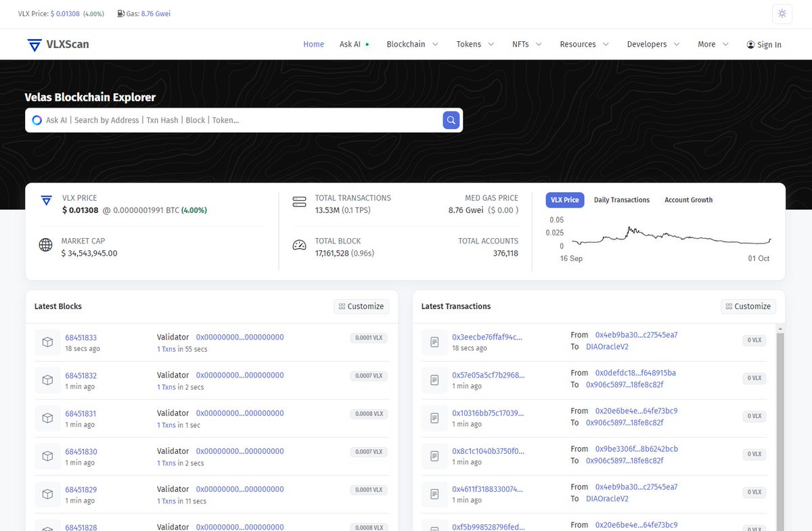Click the Latest Transactions scrollbar thumb
The image size is (812, 531).
point(780,430)
